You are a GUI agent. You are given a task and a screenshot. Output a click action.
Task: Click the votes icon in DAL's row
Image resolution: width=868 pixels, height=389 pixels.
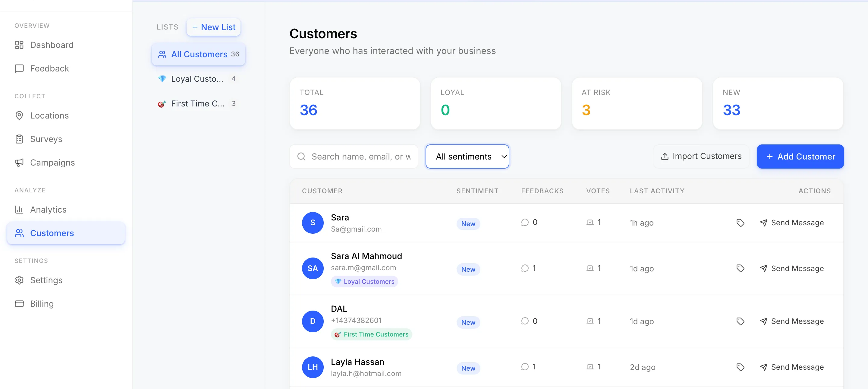[x=590, y=321]
